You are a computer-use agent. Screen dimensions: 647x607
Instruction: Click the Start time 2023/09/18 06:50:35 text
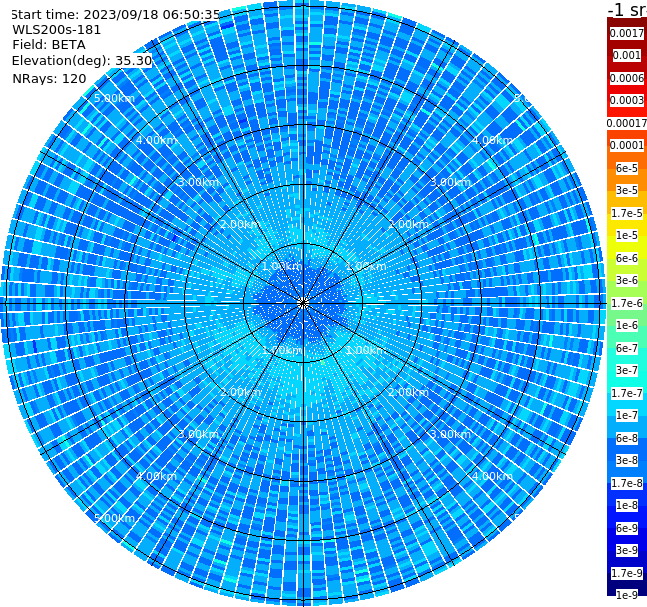point(115,15)
